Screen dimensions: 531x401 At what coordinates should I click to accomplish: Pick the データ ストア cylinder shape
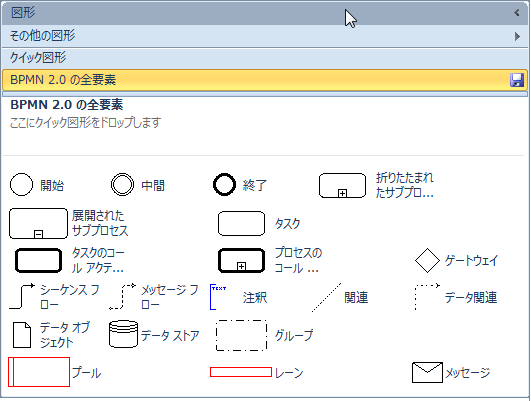(123, 334)
